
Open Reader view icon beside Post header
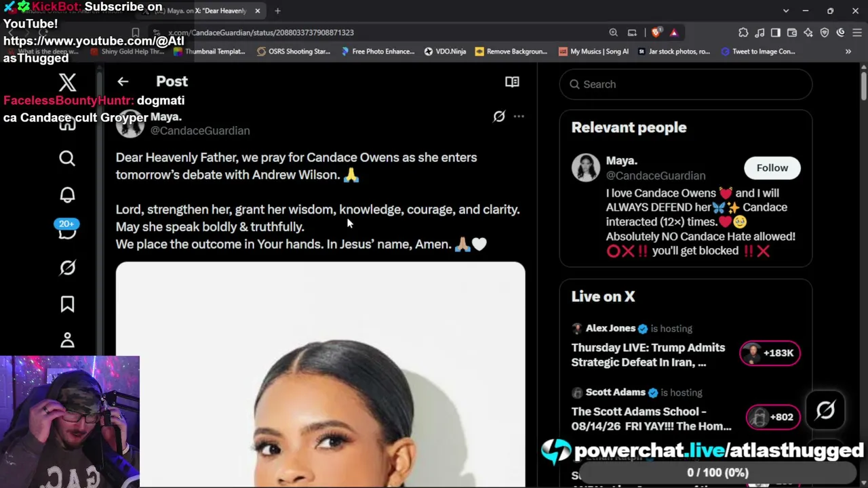[512, 82]
